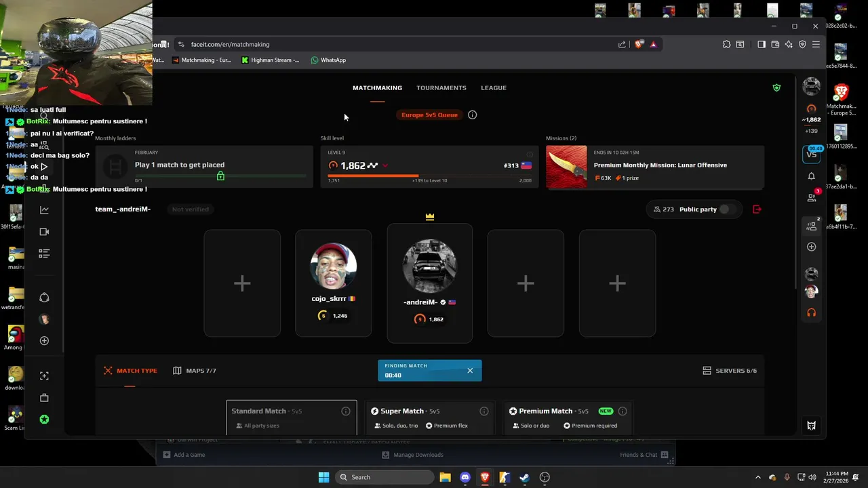Image resolution: width=868 pixels, height=488 pixels.
Task: Open Friends & Chat in Steam window
Action: (644, 455)
